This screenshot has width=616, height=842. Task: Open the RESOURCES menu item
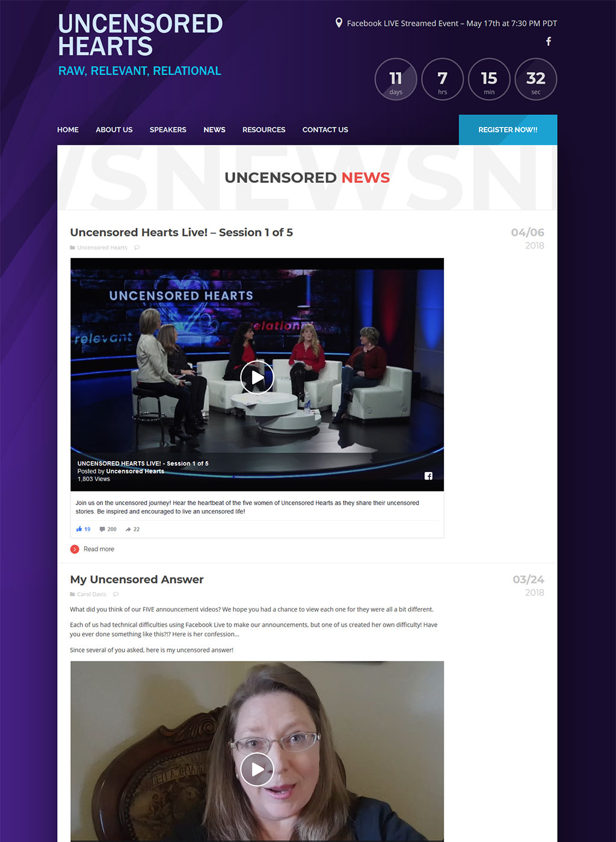(x=263, y=130)
